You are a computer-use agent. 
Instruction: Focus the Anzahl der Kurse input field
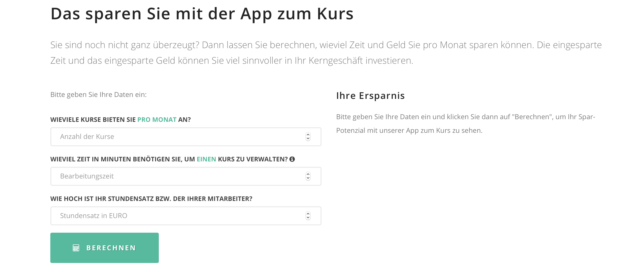[x=186, y=137]
